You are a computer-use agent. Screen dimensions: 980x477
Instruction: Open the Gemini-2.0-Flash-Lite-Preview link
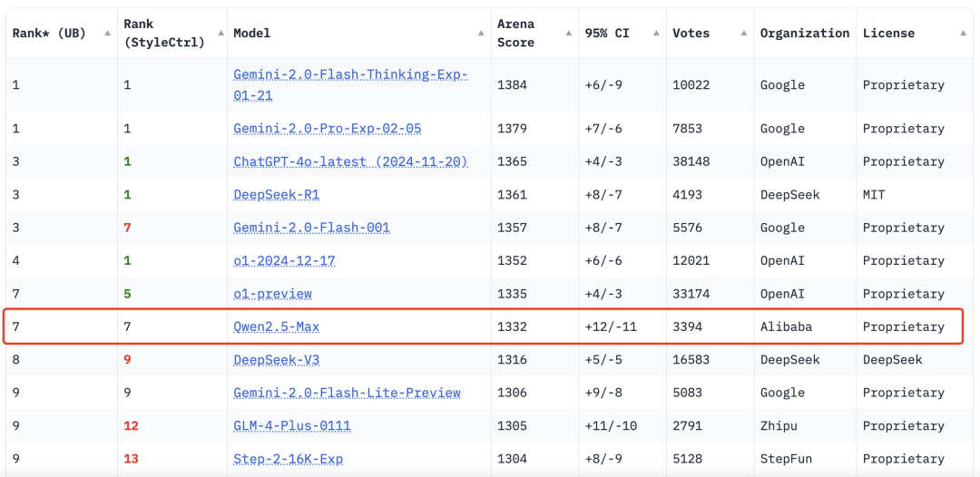[347, 393]
